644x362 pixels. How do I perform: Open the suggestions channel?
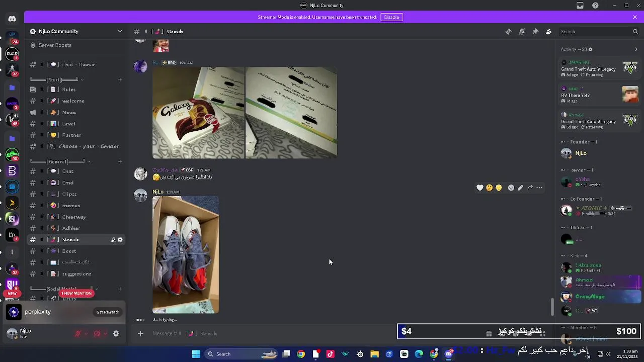pyautogui.click(x=76, y=274)
